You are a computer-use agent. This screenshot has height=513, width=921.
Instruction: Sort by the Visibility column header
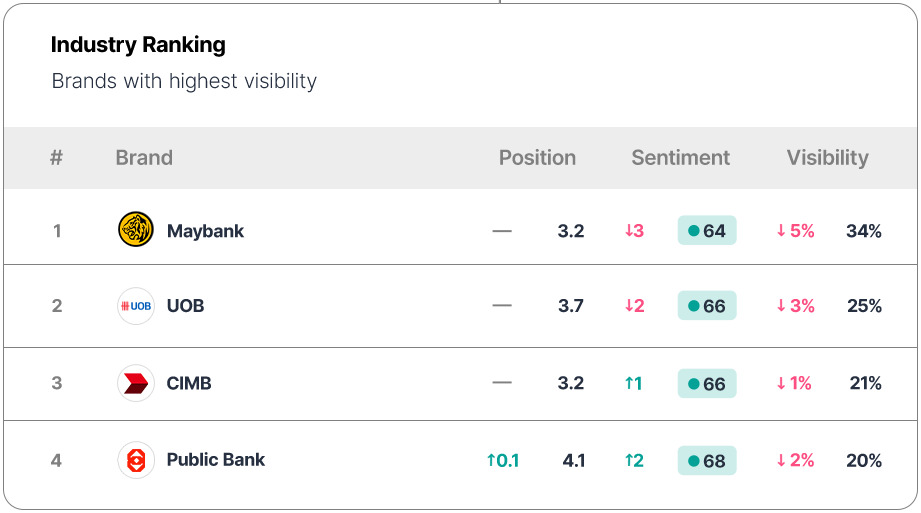pos(827,158)
